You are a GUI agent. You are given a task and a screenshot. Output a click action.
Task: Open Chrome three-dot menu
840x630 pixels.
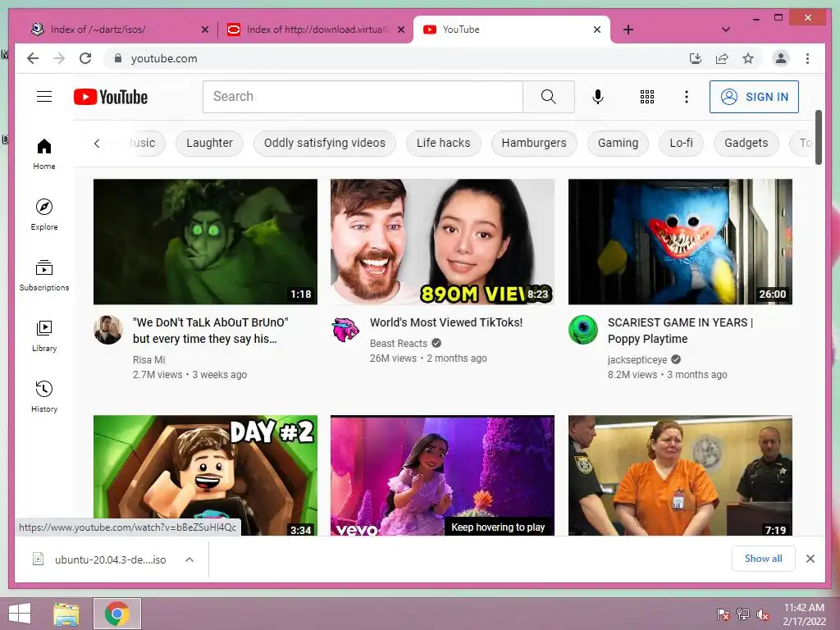coord(807,58)
